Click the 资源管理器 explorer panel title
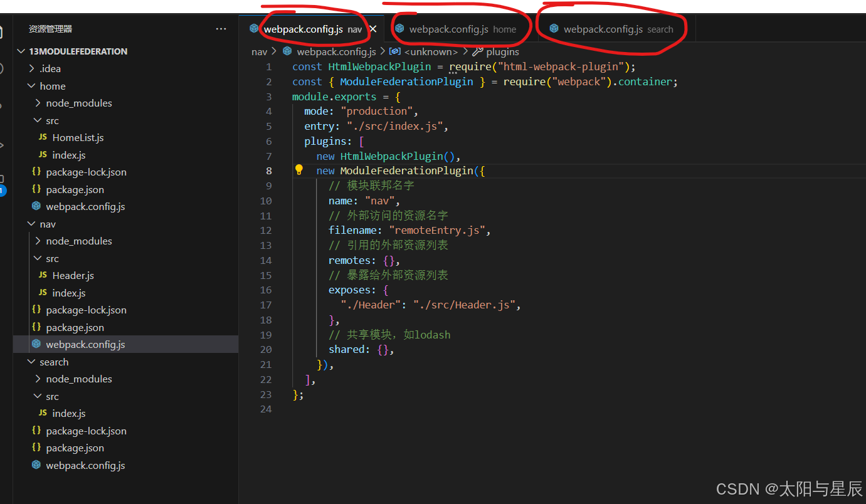The height and width of the screenshot is (504, 866). (51, 29)
